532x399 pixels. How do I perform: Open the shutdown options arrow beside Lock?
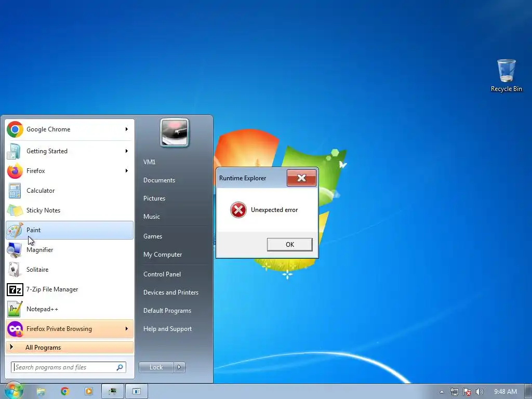click(x=179, y=367)
